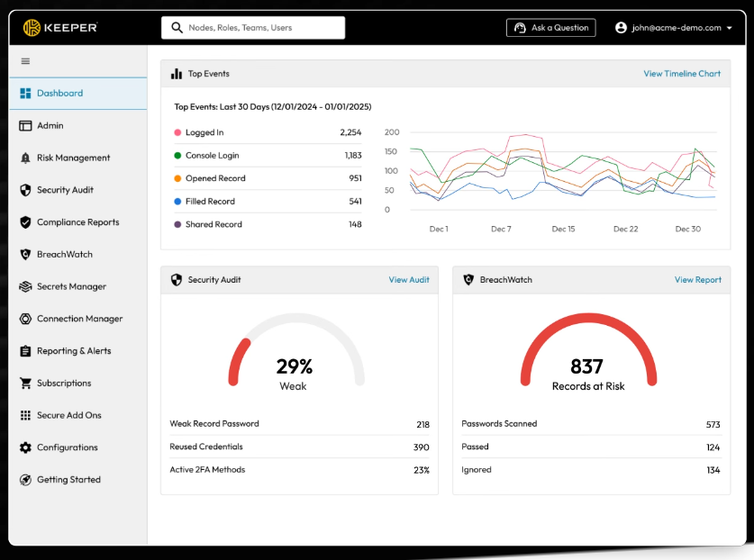Navigate to BreachWatch in sidebar
The height and width of the screenshot is (560, 754).
[x=77, y=254]
